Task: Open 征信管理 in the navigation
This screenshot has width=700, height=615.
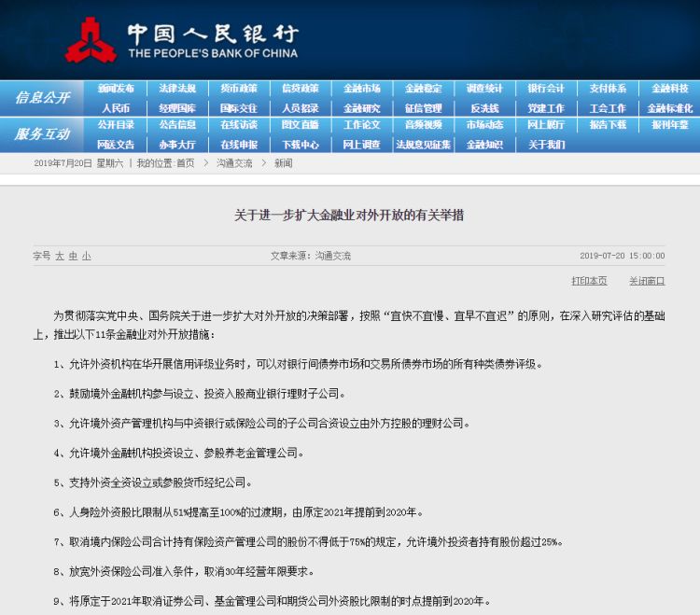Action: click(x=423, y=107)
